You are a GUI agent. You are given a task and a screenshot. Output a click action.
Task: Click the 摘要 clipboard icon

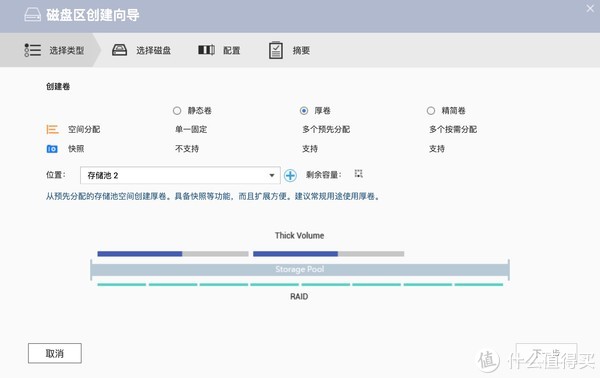[x=276, y=50]
